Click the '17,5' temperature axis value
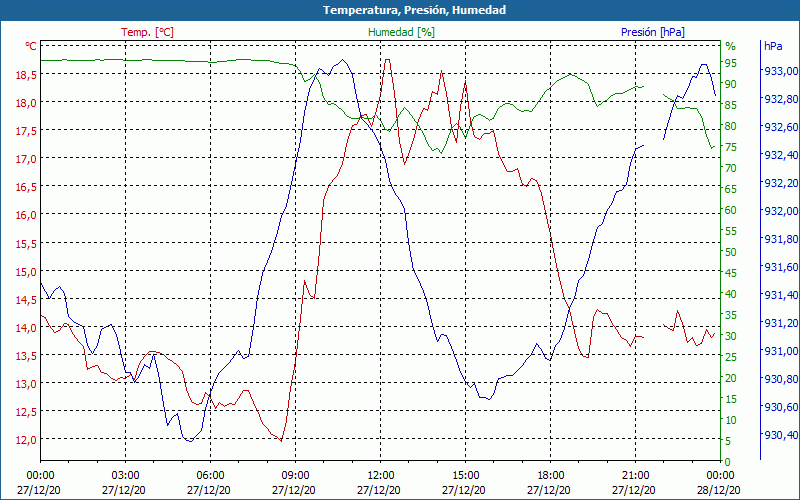This screenshot has width=800, height=500. (26, 131)
